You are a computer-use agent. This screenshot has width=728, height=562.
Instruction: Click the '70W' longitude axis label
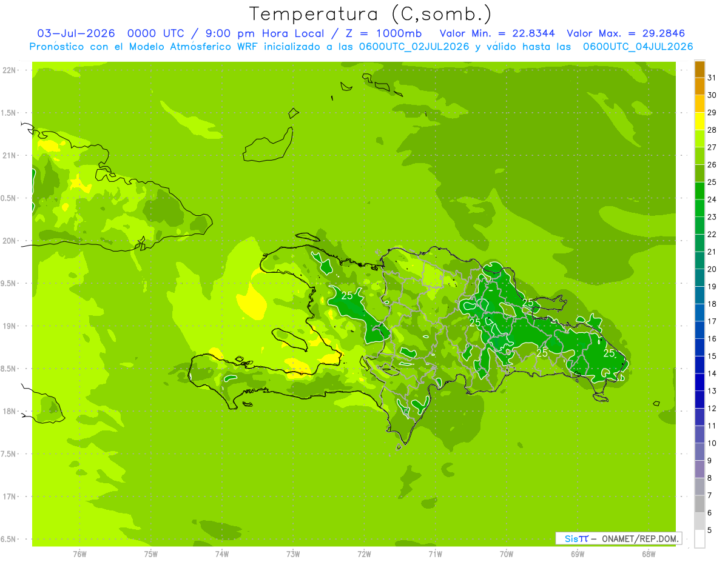[507, 554]
